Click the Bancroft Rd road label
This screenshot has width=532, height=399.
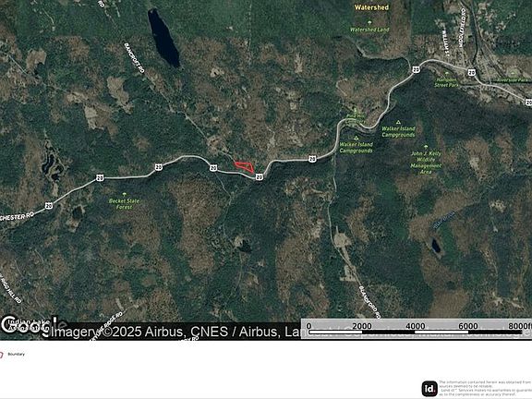pos(135,58)
